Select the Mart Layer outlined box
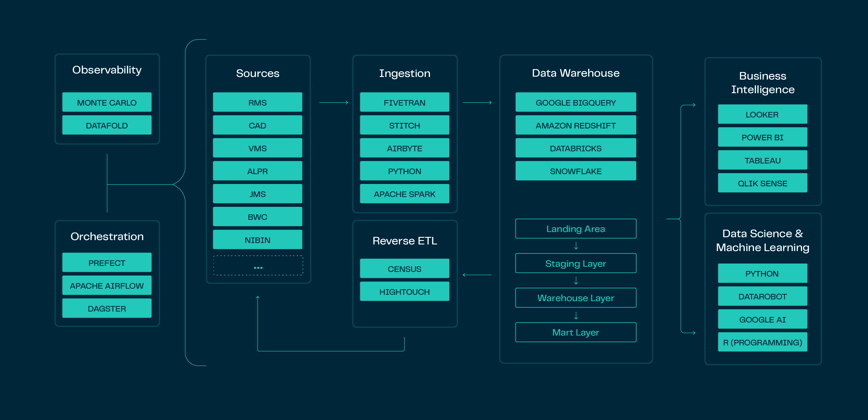868x420 pixels. pyautogui.click(x=575, y=332)
